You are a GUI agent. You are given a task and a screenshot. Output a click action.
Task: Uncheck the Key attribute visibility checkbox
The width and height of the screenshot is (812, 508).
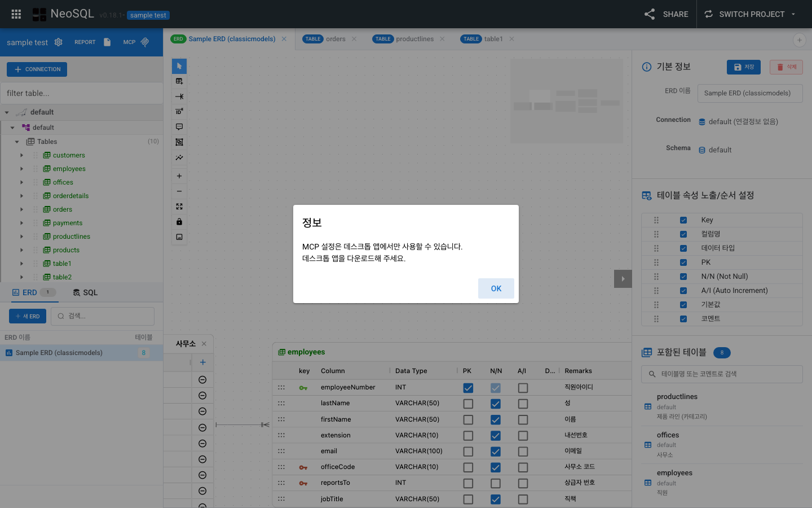click(683, 220)
